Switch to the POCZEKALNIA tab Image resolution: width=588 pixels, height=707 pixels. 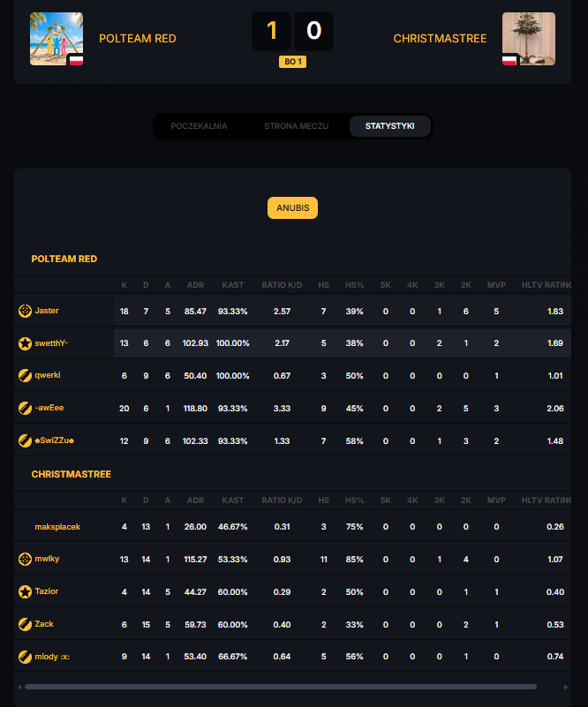tap(199, 126)
